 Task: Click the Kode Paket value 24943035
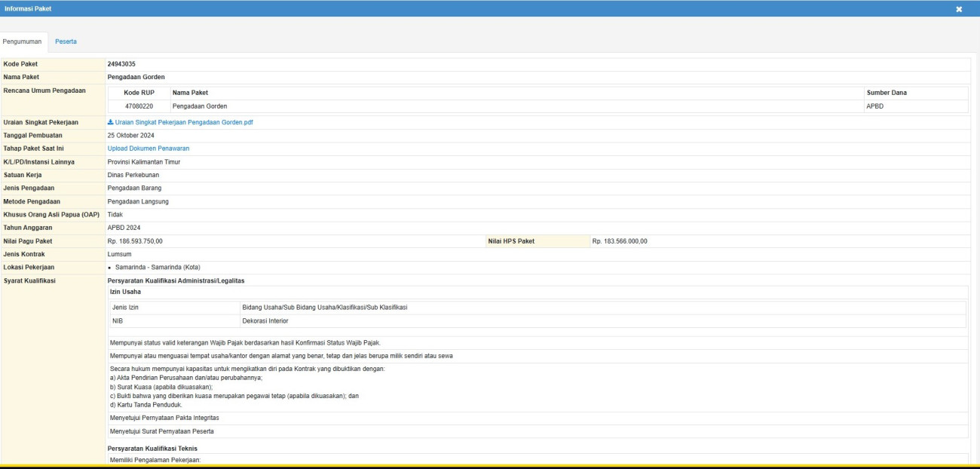click(121, 64)
